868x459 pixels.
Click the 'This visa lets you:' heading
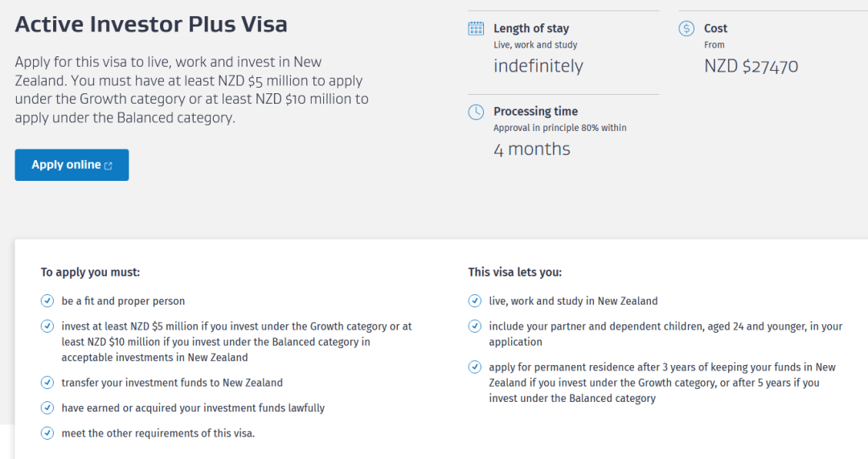tap(514, 273)
